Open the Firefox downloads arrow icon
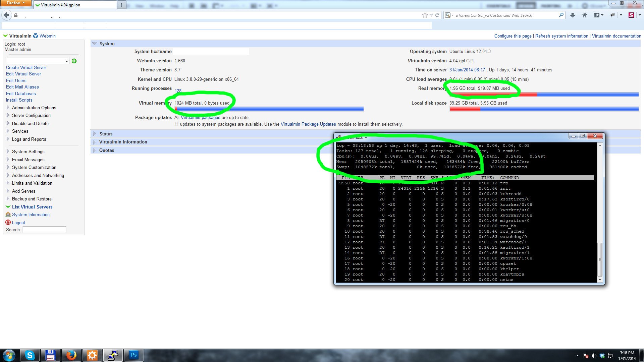 [x=573, y=15]
